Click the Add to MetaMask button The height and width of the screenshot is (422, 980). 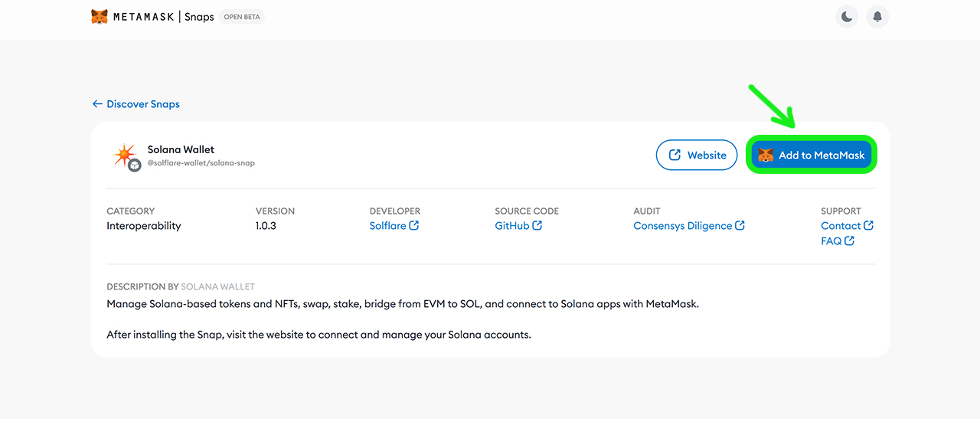coord(811,155)
